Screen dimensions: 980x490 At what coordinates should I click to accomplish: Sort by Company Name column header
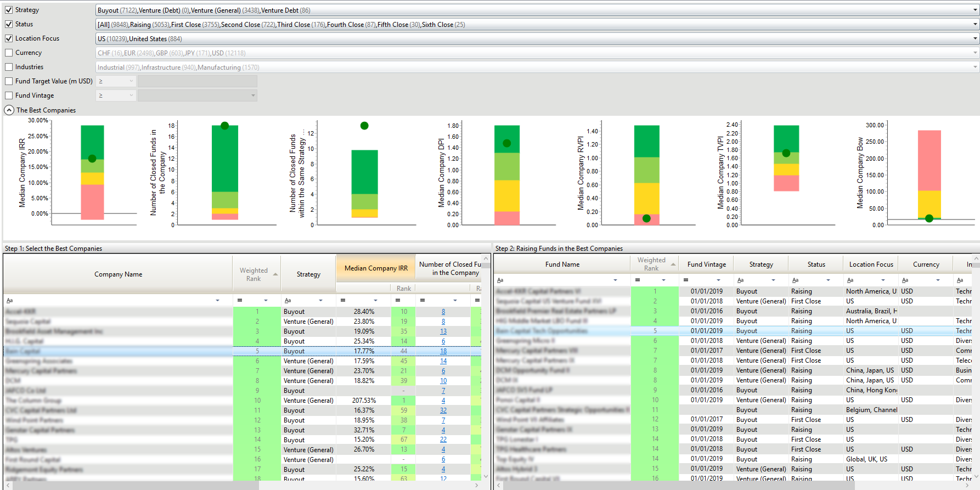(118, 274)
